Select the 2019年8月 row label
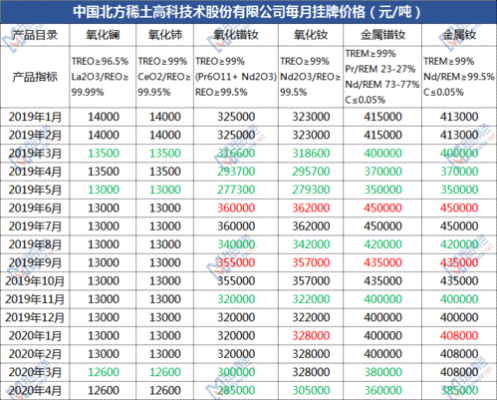 [35, 244]
